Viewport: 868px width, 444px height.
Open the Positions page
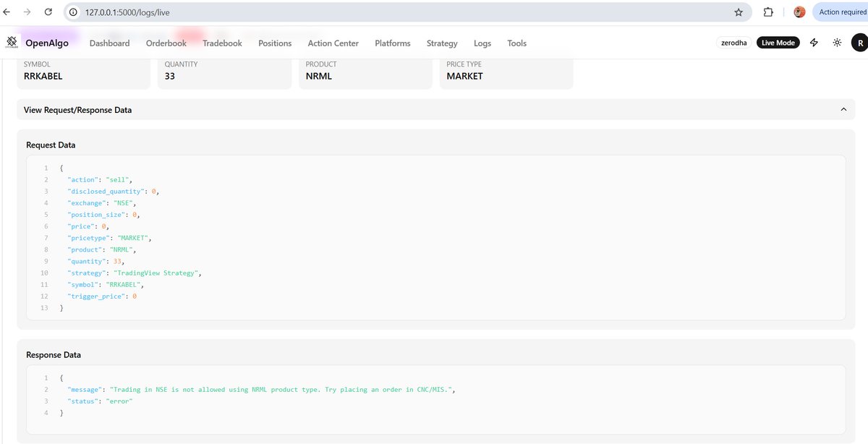275,43
